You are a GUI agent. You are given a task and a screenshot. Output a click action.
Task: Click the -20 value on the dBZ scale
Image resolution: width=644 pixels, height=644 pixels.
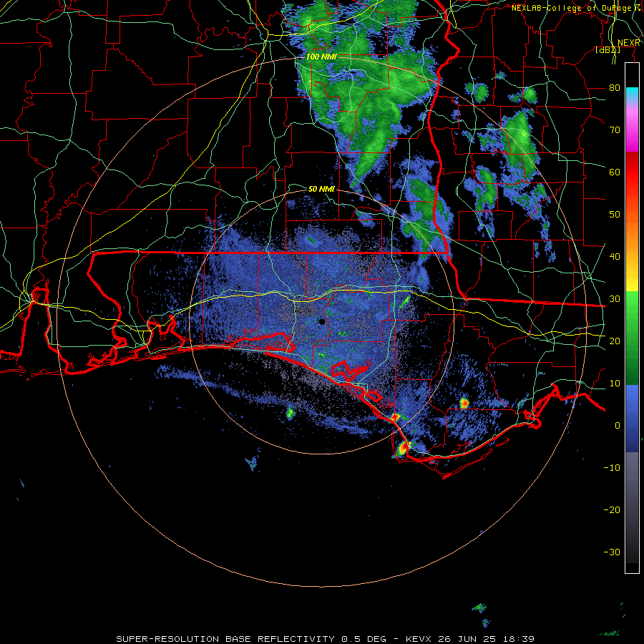coord(612,509)
